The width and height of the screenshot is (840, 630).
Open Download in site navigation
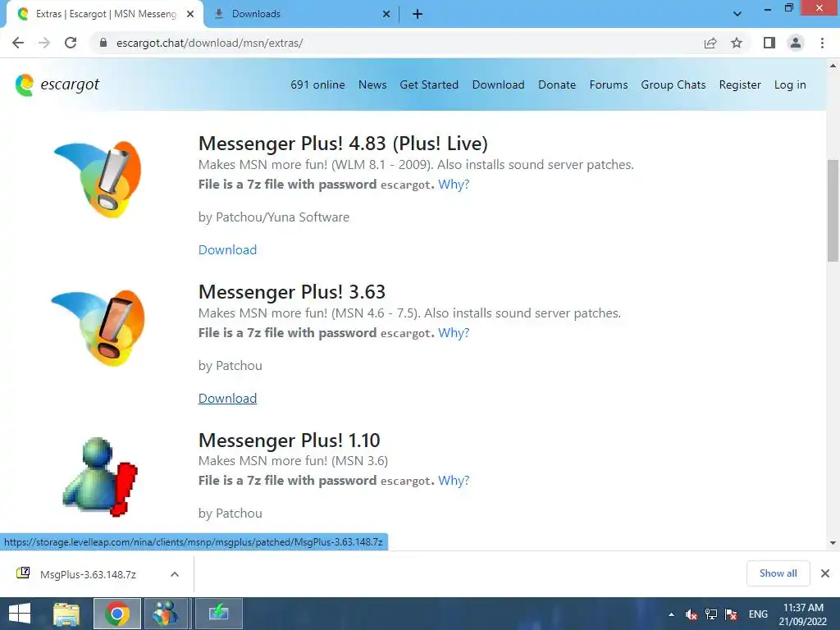click(498, 84)
